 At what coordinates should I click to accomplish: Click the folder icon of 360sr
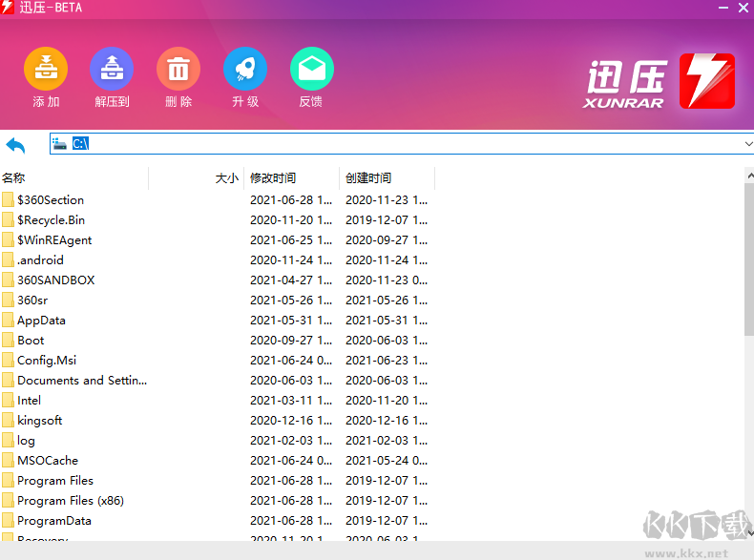(x=8, y=300)
